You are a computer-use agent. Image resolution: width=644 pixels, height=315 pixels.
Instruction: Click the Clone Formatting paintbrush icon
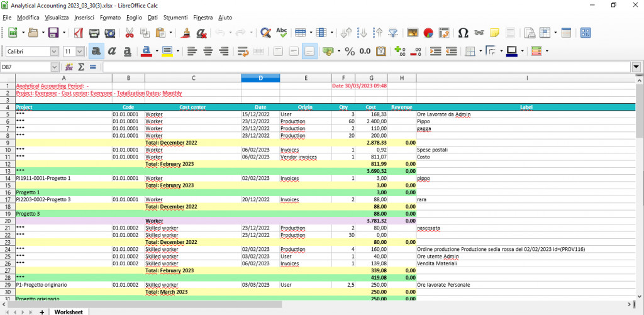point(186,33)
